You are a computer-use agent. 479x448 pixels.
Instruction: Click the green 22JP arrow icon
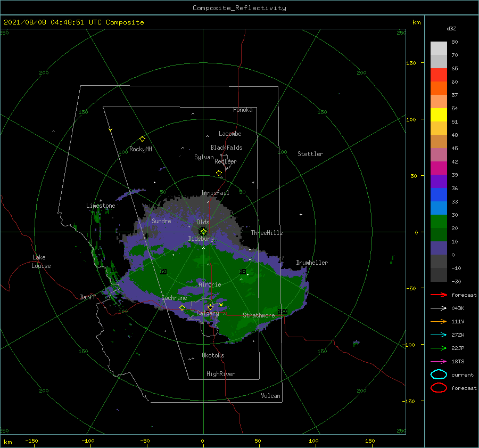[x=439, y=348]
